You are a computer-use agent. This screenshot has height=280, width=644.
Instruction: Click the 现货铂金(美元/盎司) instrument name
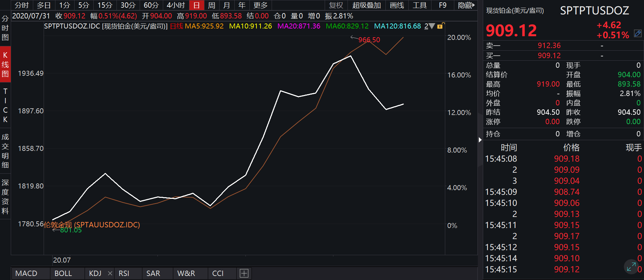coord(515,10)
